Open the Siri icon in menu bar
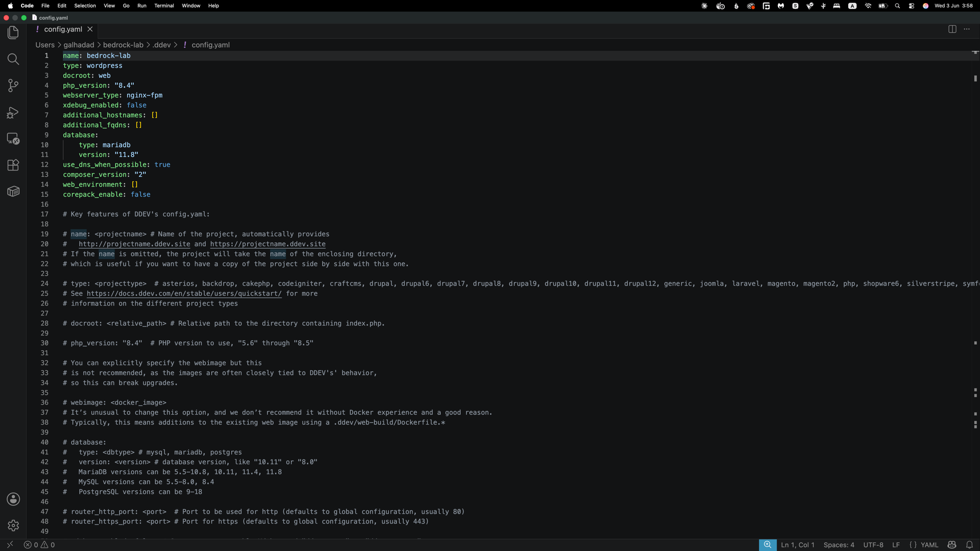The width and height of the screenshot is (980, 551). pos(926,6)
